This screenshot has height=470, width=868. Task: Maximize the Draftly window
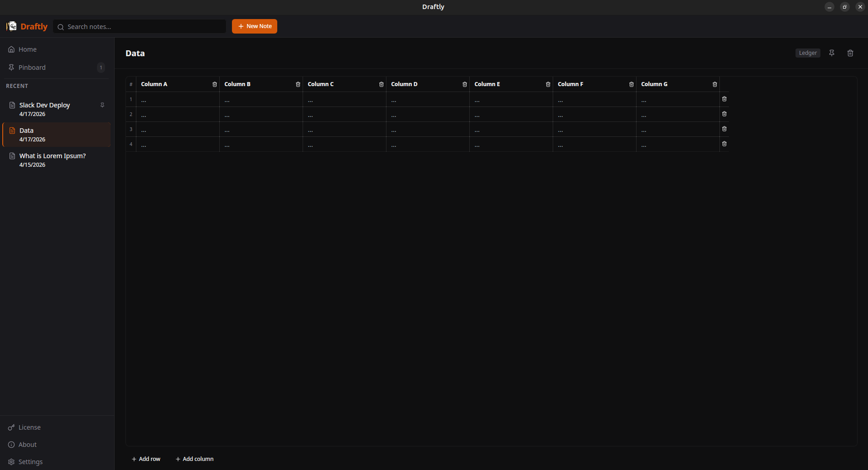click(x=845, y=7)
